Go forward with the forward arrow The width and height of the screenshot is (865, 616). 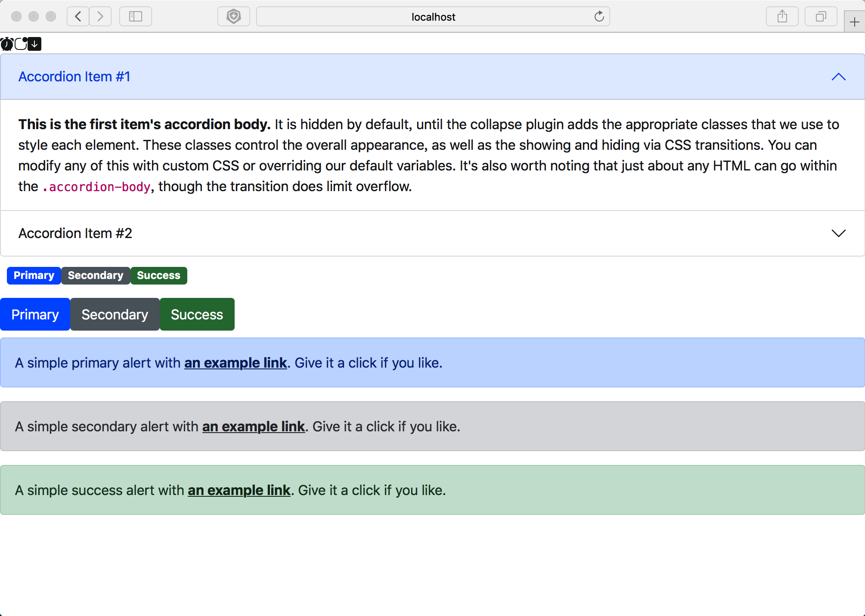100,16
